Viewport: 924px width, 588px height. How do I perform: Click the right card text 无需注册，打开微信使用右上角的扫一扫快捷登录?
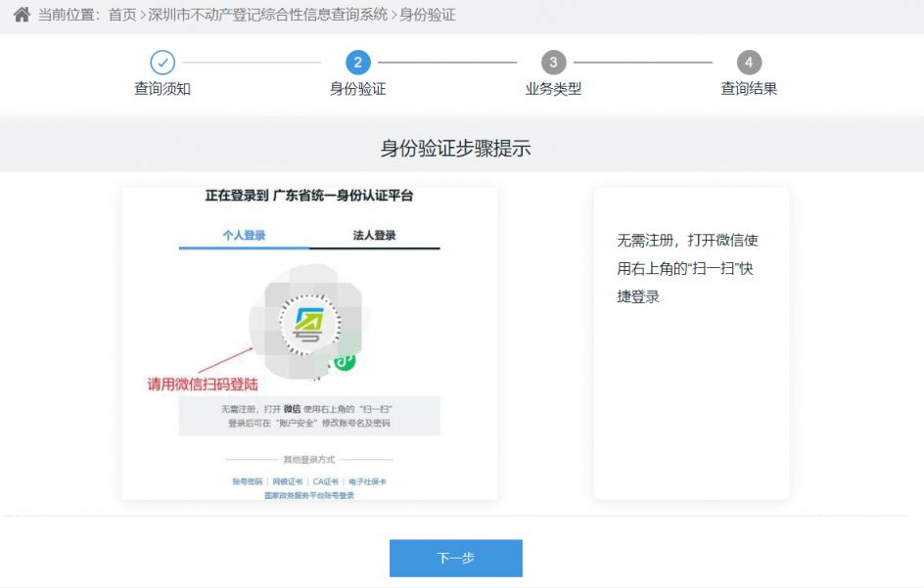coord(687,268)
